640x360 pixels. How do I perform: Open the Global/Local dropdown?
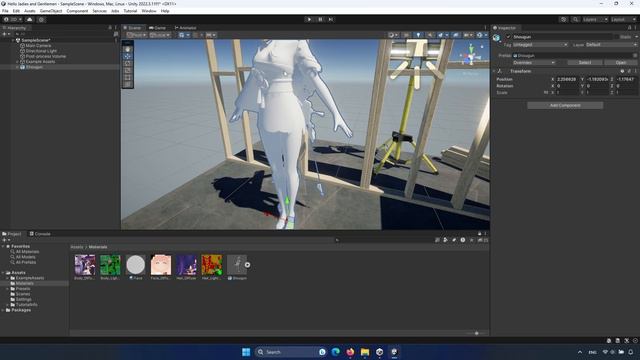point(160,35)
